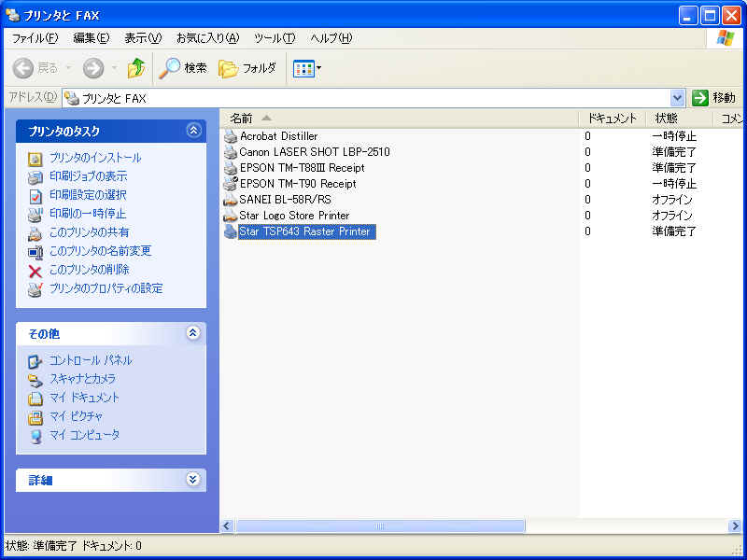
Task: Sort by the ドキュメント column header
Action: (613, 119)
